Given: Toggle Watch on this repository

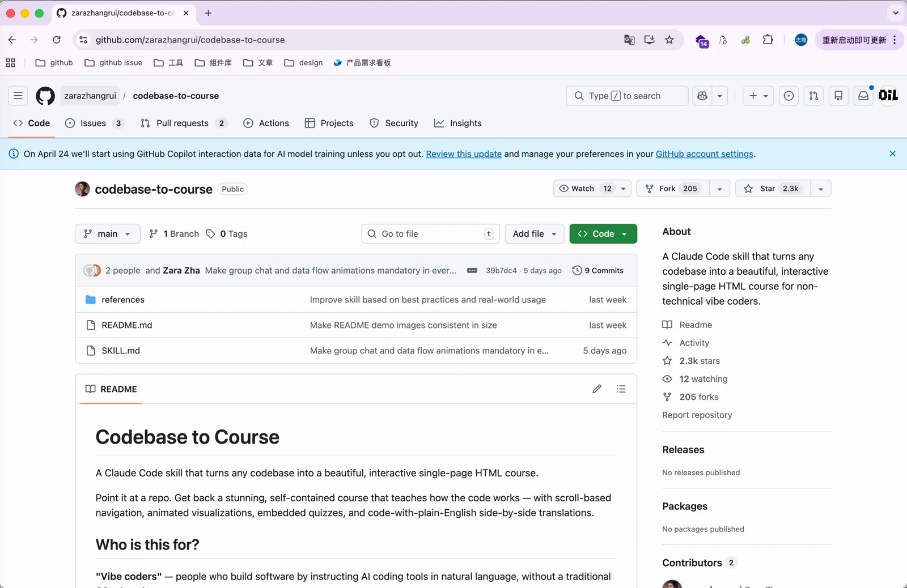Looking at the screenshot, I should (x=585, y=189).
